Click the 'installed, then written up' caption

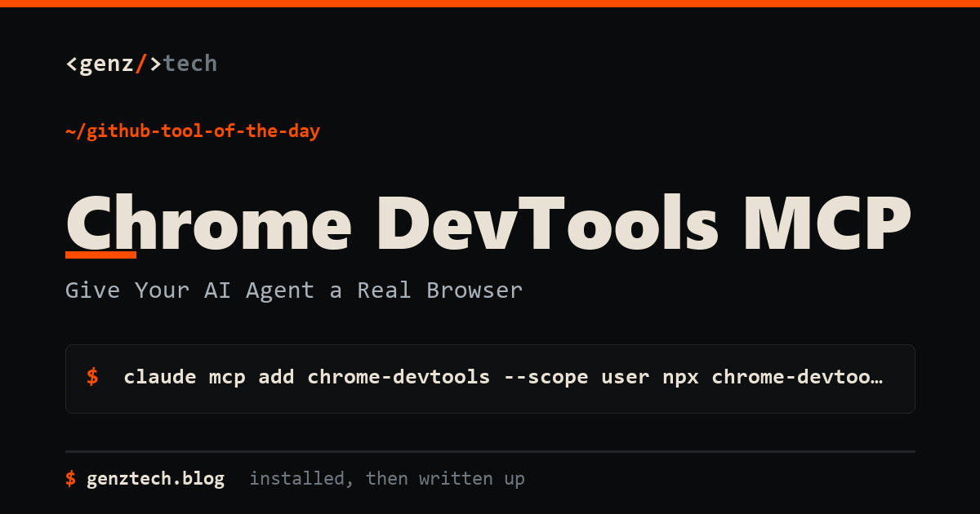tap(387, 479)
